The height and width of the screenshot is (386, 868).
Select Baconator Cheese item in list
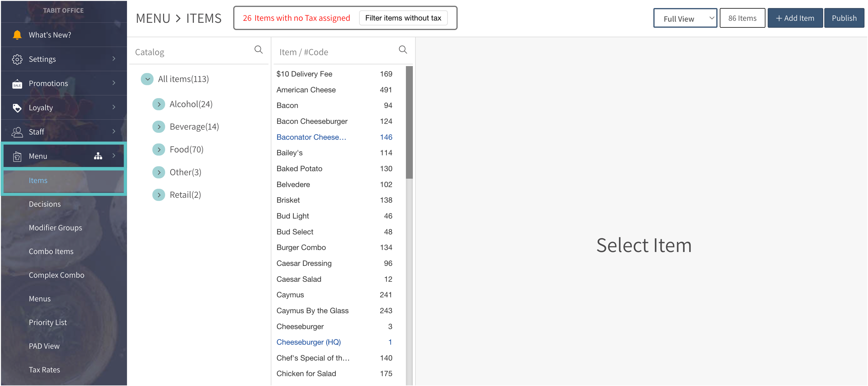[x=311, y=137]
